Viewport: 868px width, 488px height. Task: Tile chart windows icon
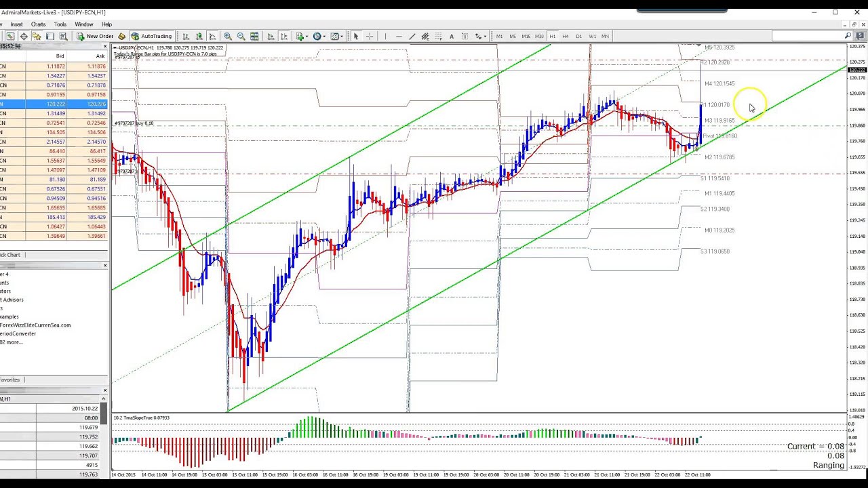click(254, 36)
